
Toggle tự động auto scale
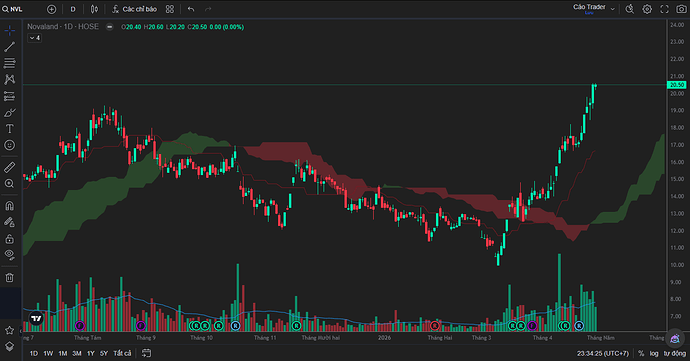(675, 353)
